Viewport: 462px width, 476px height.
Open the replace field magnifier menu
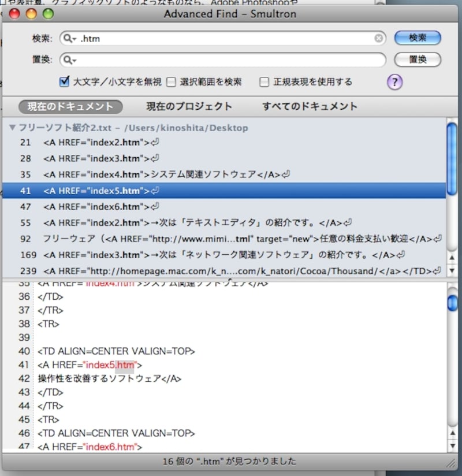[x=69, y=60]
